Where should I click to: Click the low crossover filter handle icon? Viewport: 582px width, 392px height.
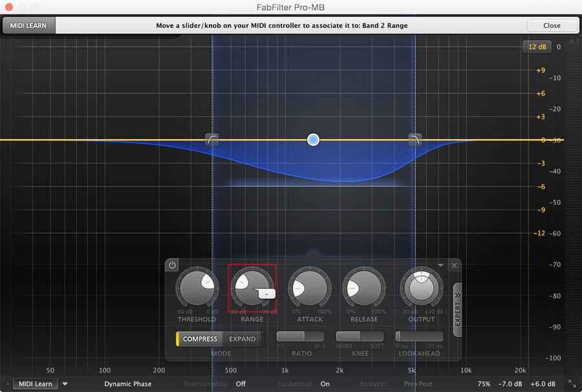click(212, 140)
